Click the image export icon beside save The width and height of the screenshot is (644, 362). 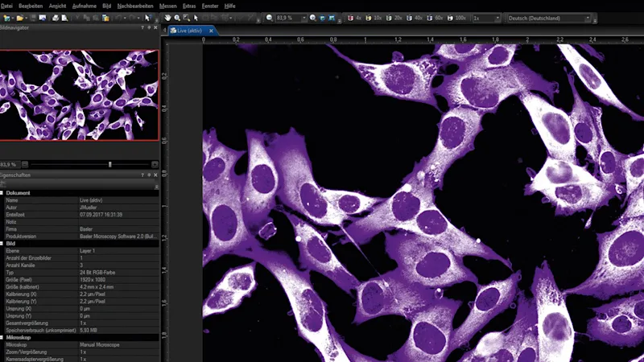[43, 18]
